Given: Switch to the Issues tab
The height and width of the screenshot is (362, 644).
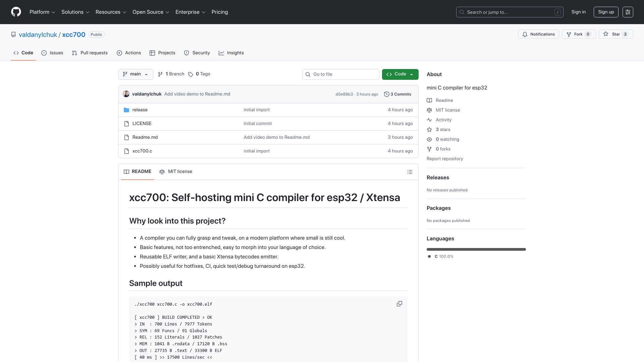Looking at the screenshot, I should click(52, 53).
